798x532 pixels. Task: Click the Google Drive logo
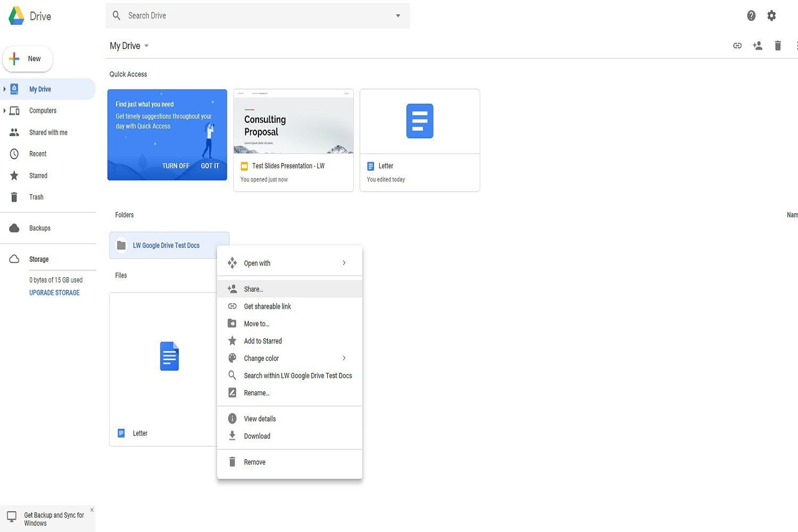click(x=16, y=16)
